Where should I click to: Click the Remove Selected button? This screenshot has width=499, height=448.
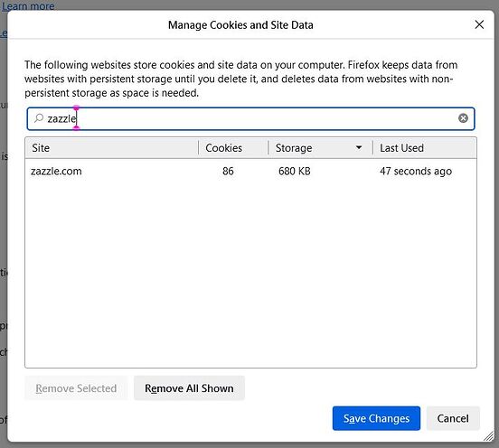click(x=76, y=388)
